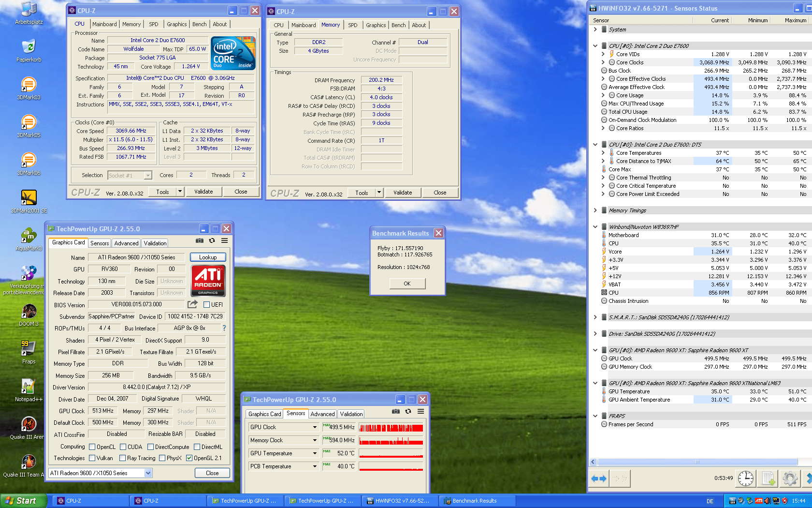The image size is (812, 508).
Task: Click the HWiNFO expand/collapse arrows icon
Action: [599, 478]
